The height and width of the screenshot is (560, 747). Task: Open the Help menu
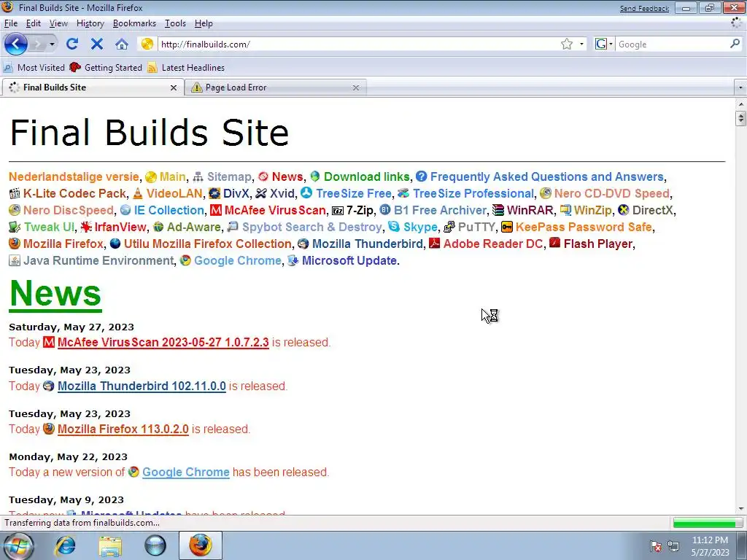[204, 23]
